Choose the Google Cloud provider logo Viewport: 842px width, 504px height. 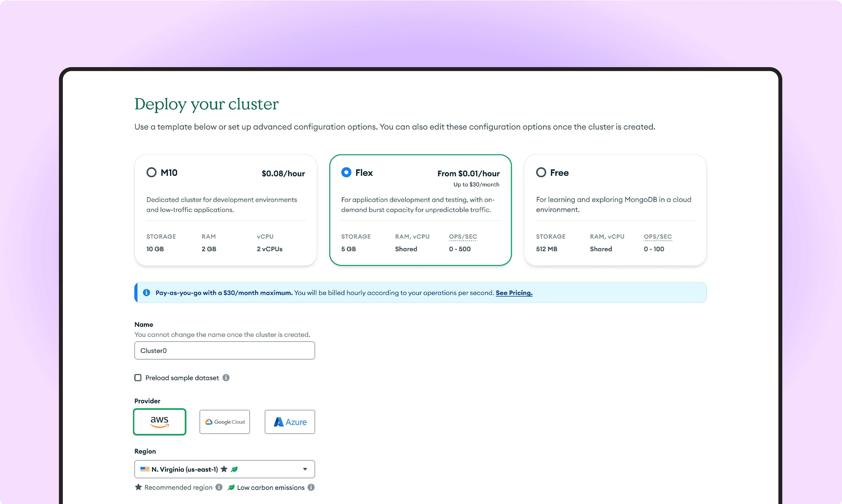coord(225,421)
